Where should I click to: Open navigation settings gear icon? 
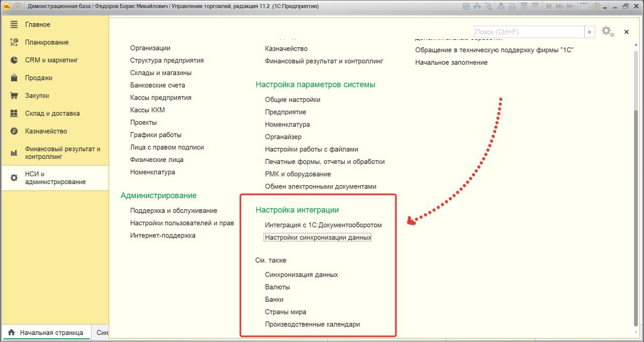pos(608,31)
